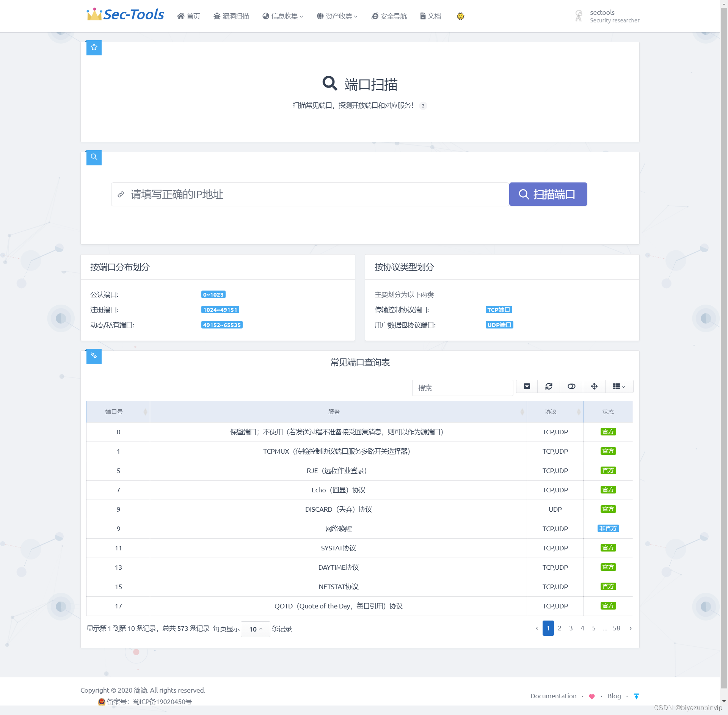
Task: Click the fullscreen arrows icon in table toolbar
Action: pos(594,386)
